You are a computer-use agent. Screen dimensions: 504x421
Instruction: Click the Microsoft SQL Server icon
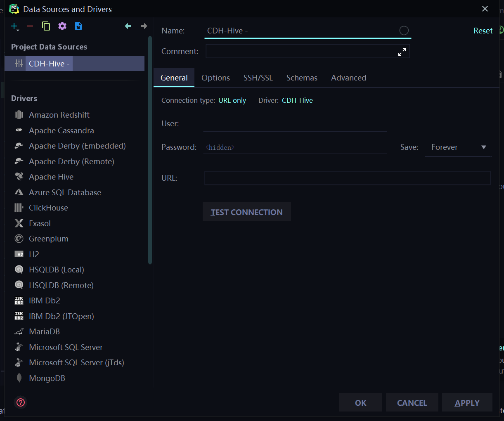click(19, 347)
